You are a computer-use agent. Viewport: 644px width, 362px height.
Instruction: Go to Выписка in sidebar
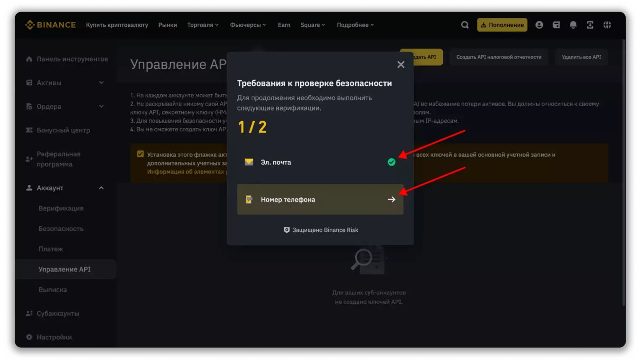pyautogui.click(x=52, y=290)
